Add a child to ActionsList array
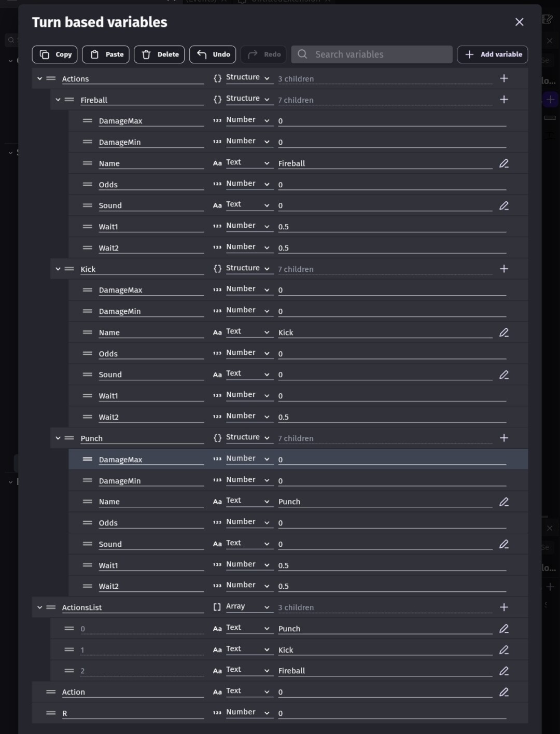Image resolution: width=560 pixels, height=734 pixels. point(504,607)
